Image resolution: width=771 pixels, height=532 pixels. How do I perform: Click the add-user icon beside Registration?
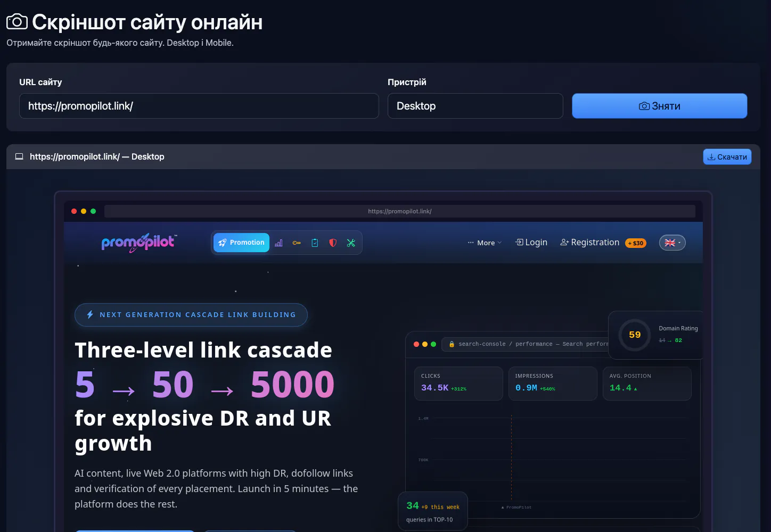tap(564, 242)
